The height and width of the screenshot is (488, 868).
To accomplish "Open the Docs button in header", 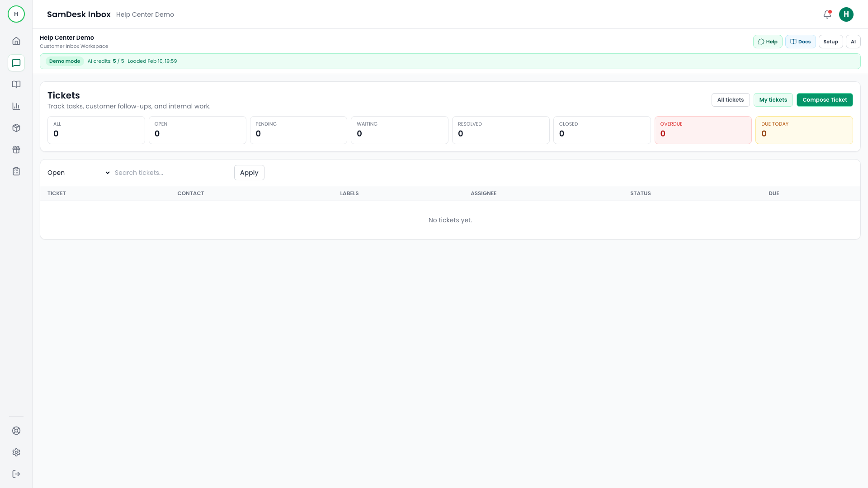I will point(800,42).
